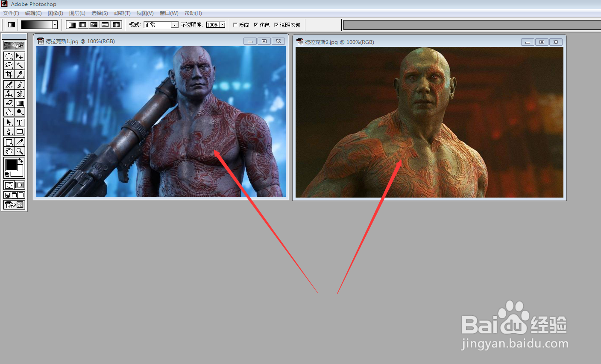Image resolution: width=601 pixels, height=364 pixels.
Task: Select the Path Component Selection tool
Action: tap(9, 122)
